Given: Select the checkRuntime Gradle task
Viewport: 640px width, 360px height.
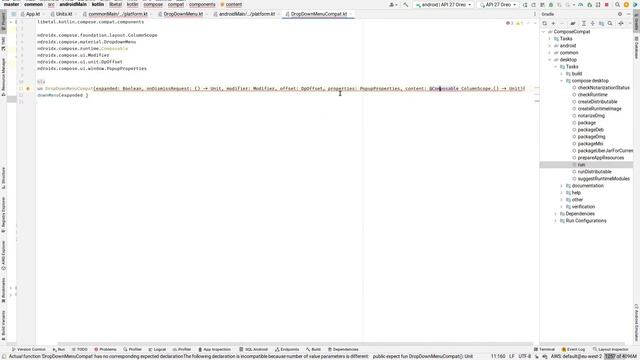Looking at the screenshot, I should tap(592, 95).
